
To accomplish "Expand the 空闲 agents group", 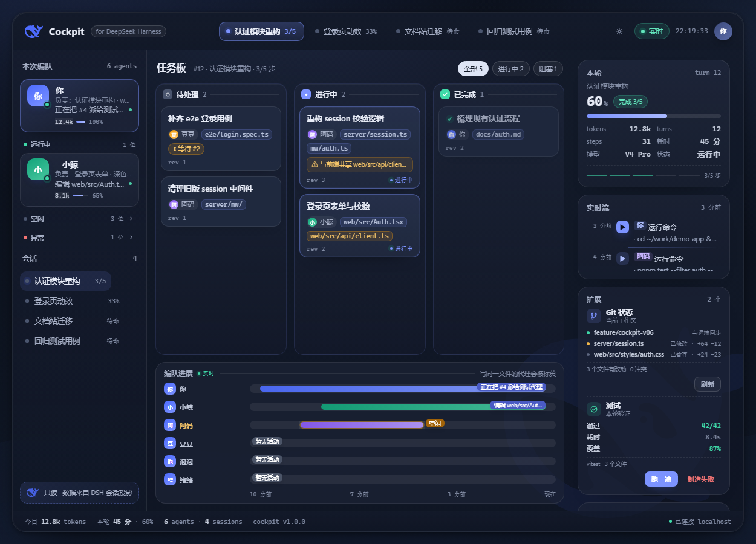I will (79, 219).
